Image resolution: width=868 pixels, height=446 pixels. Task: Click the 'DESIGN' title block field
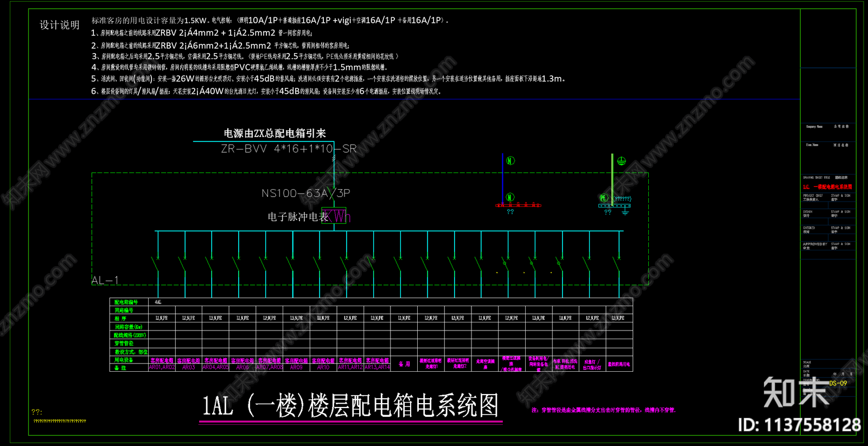[808, 212]
